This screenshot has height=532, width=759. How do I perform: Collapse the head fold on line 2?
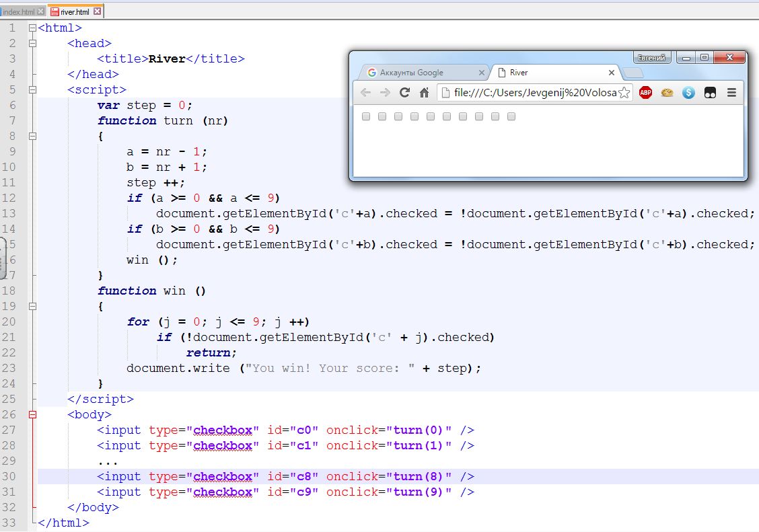tap(32, 44)
